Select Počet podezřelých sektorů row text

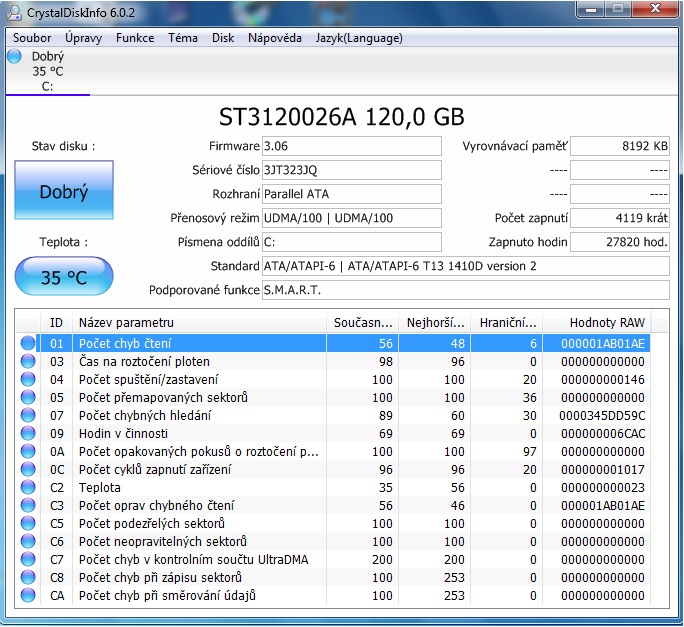click(152, 523)
